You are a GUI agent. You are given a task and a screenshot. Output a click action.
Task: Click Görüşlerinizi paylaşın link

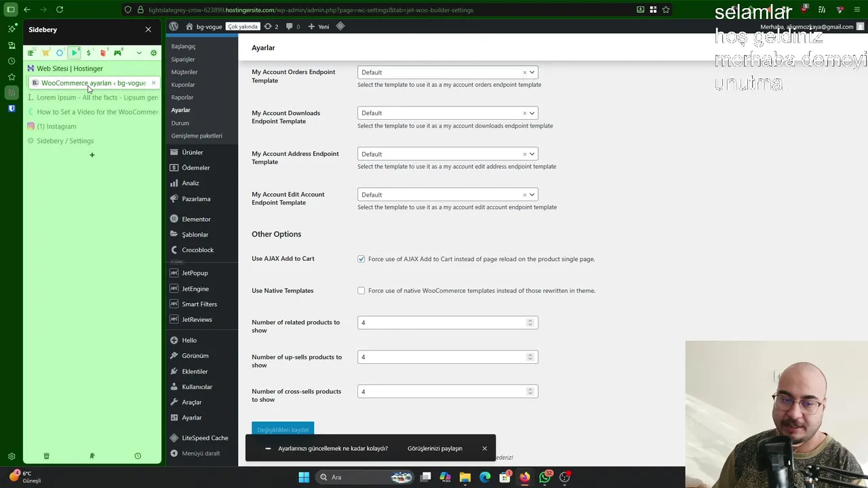click(435, 449)
